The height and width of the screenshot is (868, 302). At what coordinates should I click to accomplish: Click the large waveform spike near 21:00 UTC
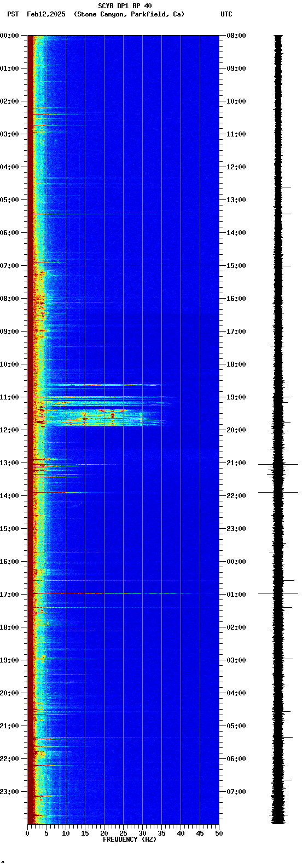point(278,465)
